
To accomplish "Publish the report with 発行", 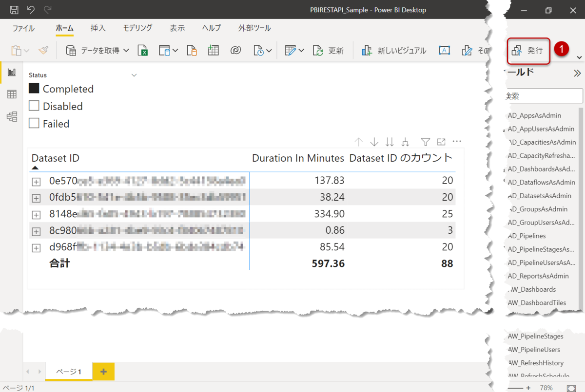I will [x=528, y=51].
